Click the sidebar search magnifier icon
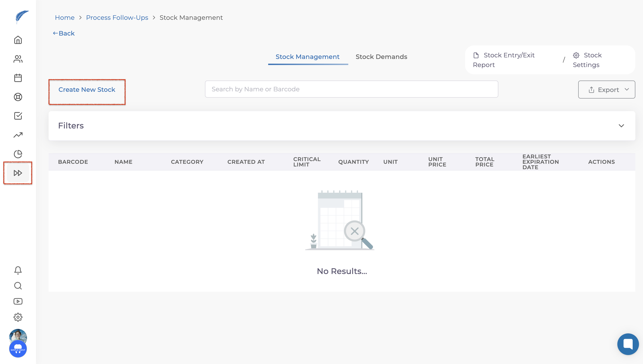This screenshot has width=643, height=364. (x=18, y=286)
